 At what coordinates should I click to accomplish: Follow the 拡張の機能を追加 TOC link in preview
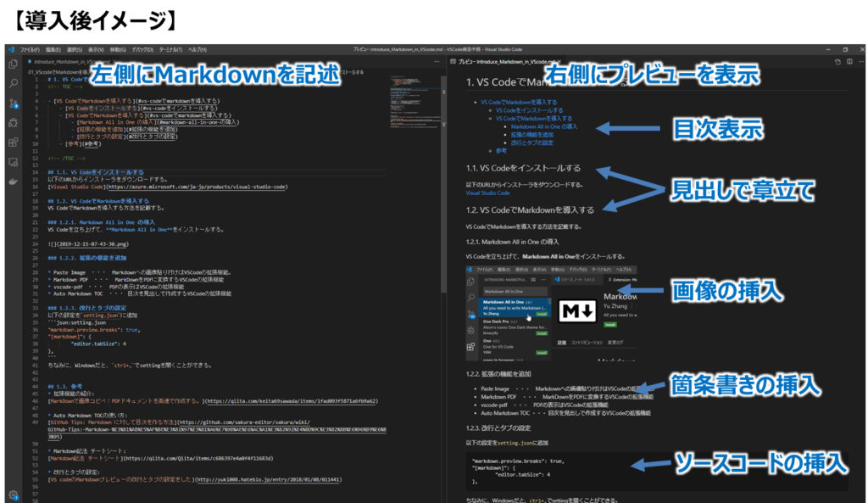point(532,135)
